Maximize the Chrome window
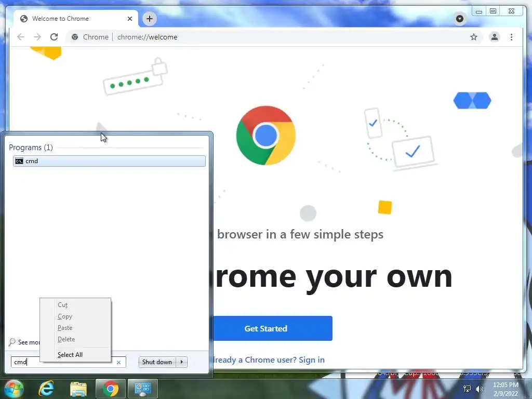Image resolution: width=532 pixels, height=399 pixels. [x=494, y=11]
